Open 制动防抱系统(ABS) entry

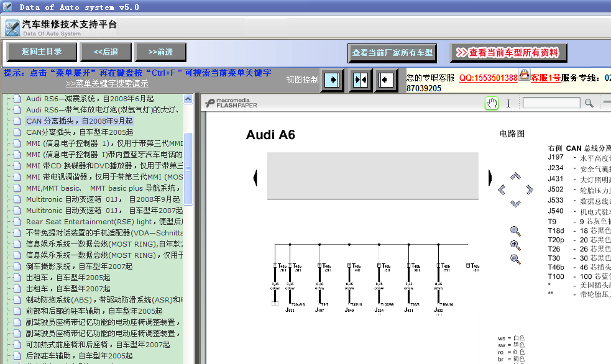click(104, 300)
